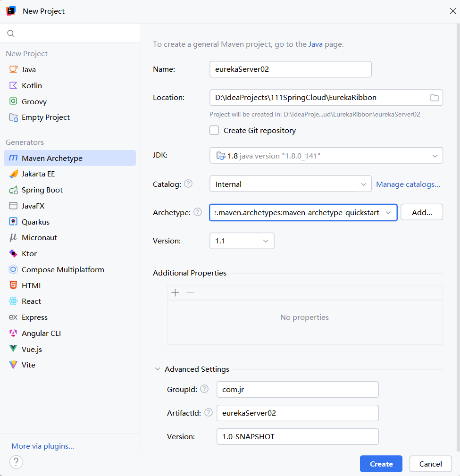Open dialog help button at bottom left
The image size is (460, 476).
(16, 462)
